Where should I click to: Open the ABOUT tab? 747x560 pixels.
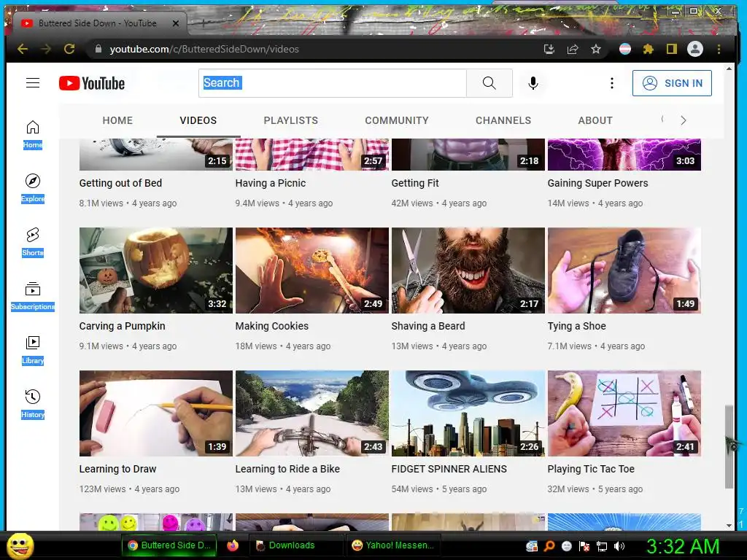595,120
